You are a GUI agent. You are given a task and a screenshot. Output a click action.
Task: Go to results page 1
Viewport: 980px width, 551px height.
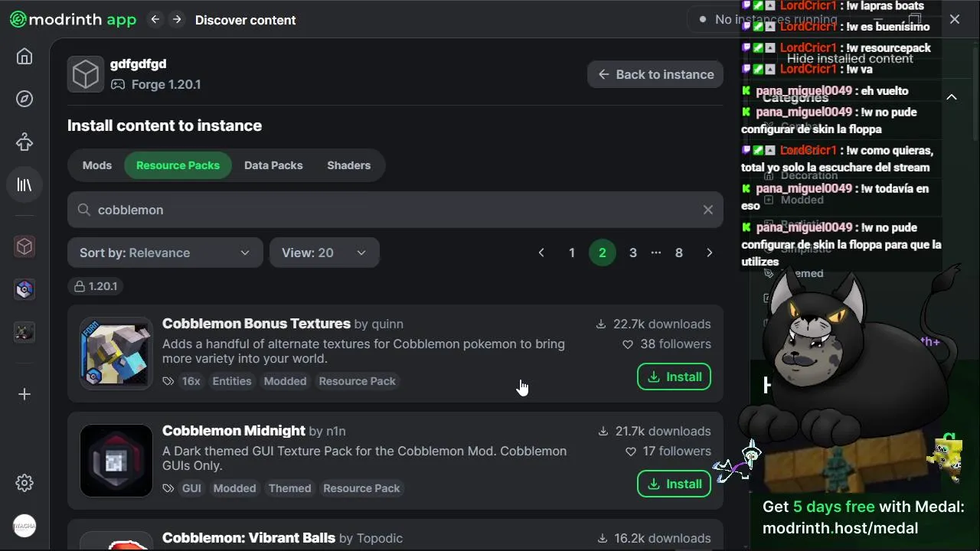click(571, 253)
